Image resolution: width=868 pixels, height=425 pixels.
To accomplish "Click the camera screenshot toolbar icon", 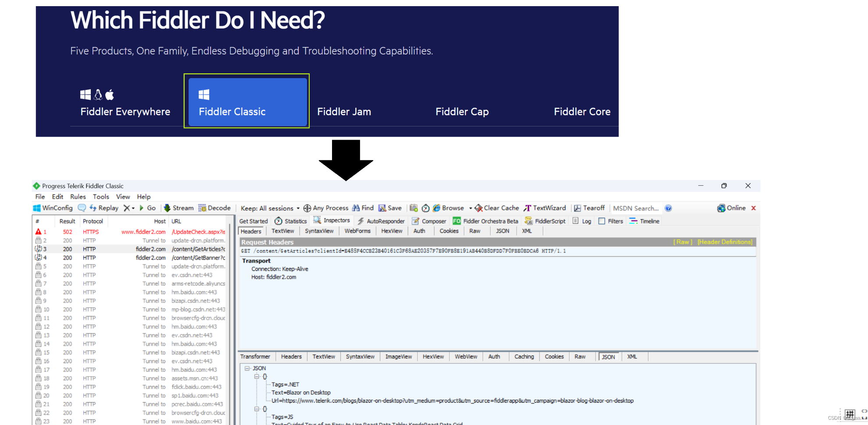I will coord(414,208).
